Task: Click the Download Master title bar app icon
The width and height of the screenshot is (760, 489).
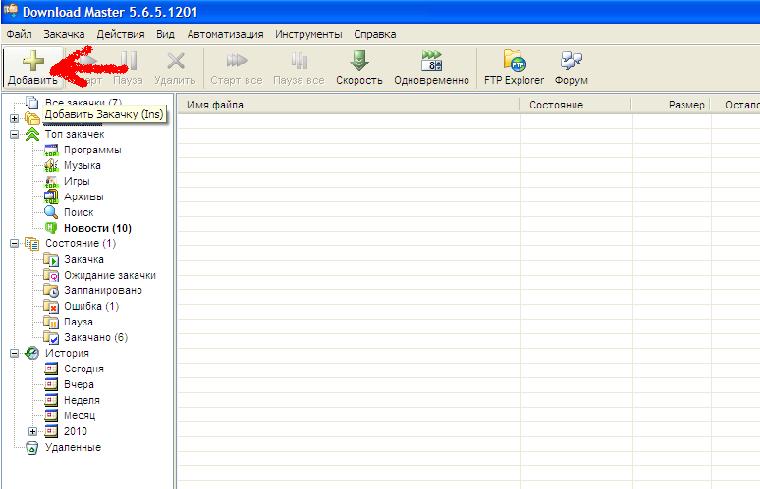Action: tap(11, 11)
